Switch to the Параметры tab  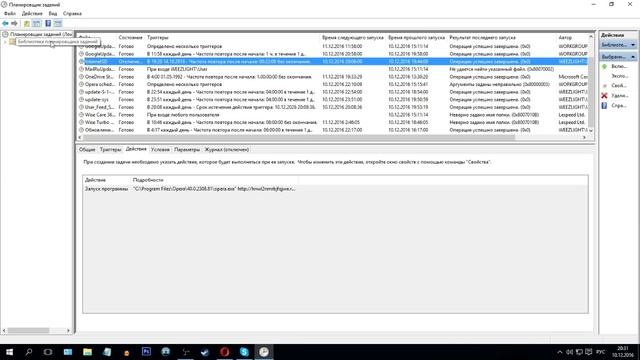click(187, 149)
